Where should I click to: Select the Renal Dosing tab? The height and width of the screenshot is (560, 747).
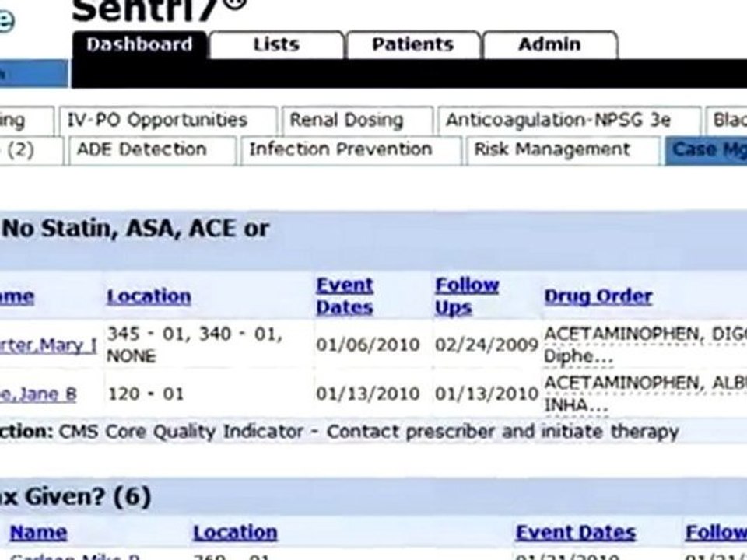357,120
